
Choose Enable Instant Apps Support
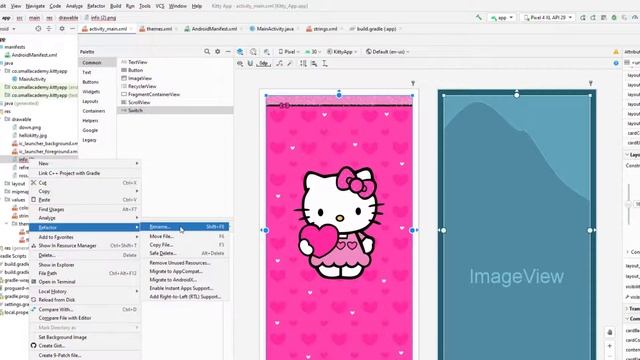(184, 288)
